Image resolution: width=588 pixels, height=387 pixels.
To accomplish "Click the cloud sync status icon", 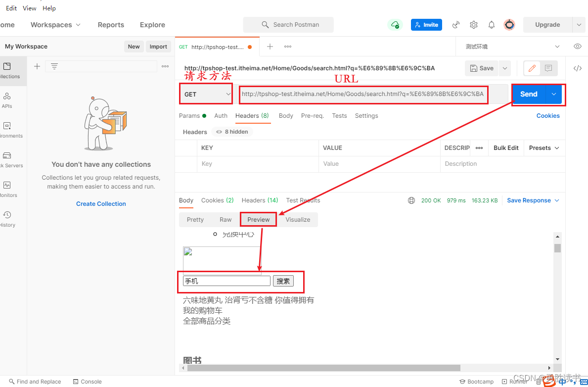I will 395,25.
